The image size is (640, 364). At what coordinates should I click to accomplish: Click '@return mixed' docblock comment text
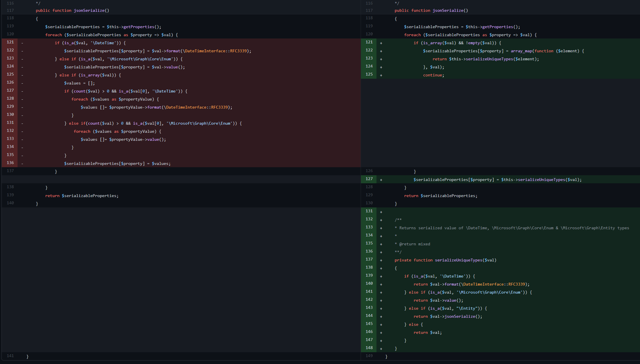pos(414,244)
